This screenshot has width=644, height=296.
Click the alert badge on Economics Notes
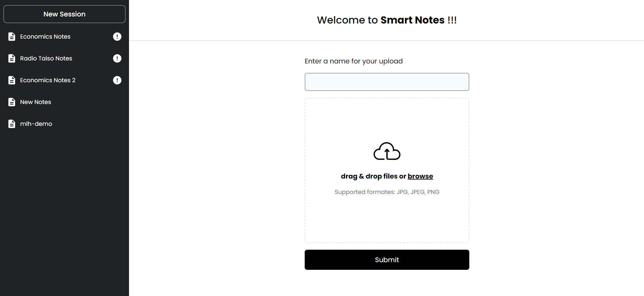[117, 37]
